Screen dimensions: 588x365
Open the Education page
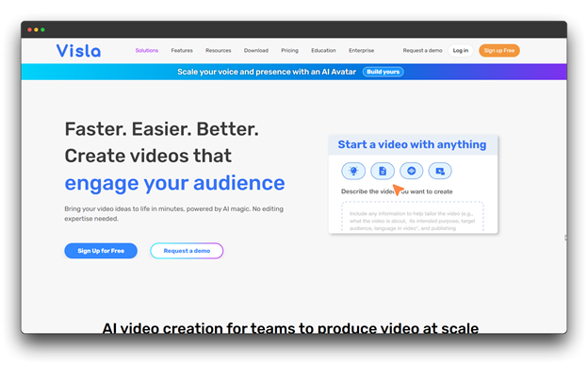coord(323,50)
